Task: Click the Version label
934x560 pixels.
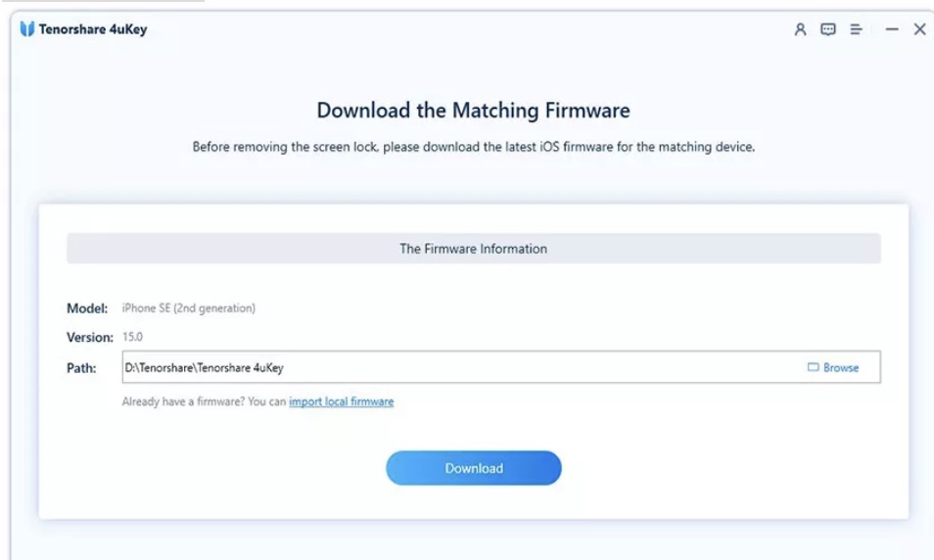Action: (x=90, y=337)
